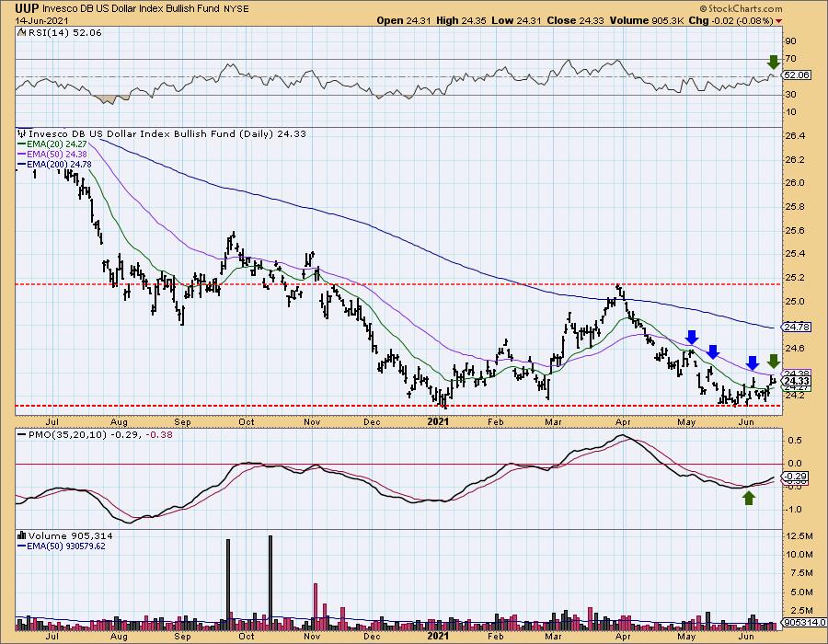828x644 pixels.
Task: Click the NYSE exchange label
Action: [x=236, y=9]
